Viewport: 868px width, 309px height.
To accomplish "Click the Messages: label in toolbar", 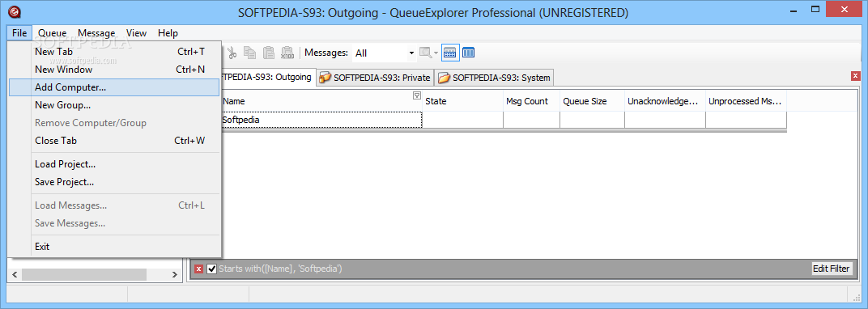I will 326,53.
